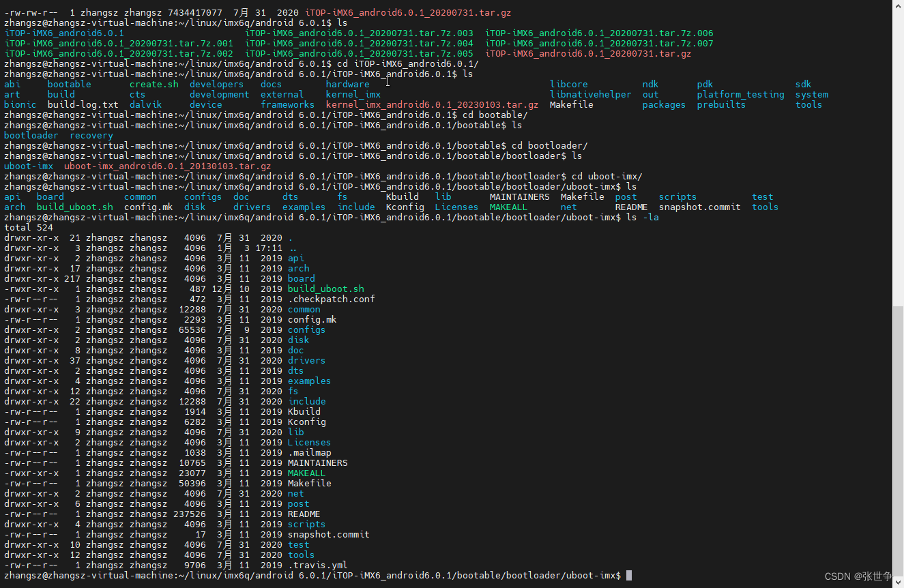Click 'Kconfig' in the long listing
This screenshot has width=904, height=588.
[307, 422]
